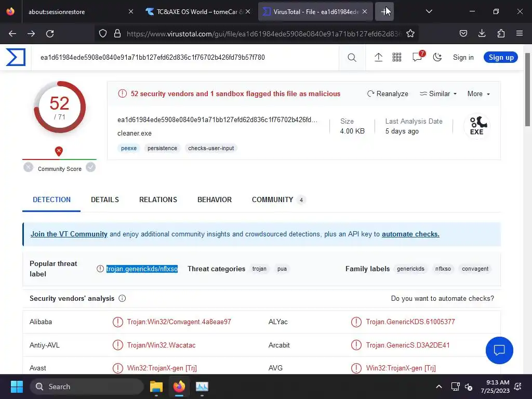Switch to the COMMUNITY tab
532x399 pixels.
click(278, 199)
